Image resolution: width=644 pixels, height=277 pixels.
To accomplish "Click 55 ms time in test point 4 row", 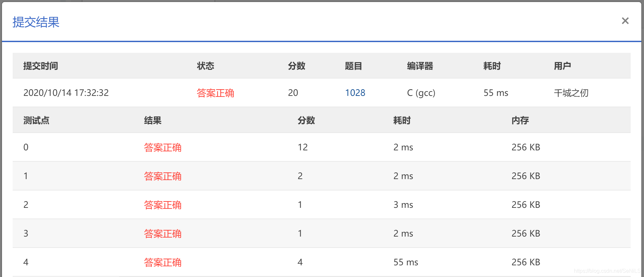I will tap(406, 262).
